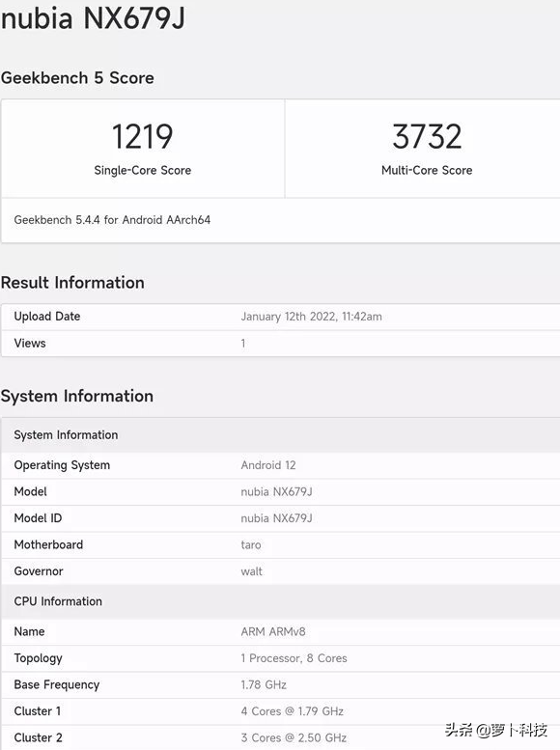
Task: Select the Multi-Core Score label
Action: (x=427, y=170)
